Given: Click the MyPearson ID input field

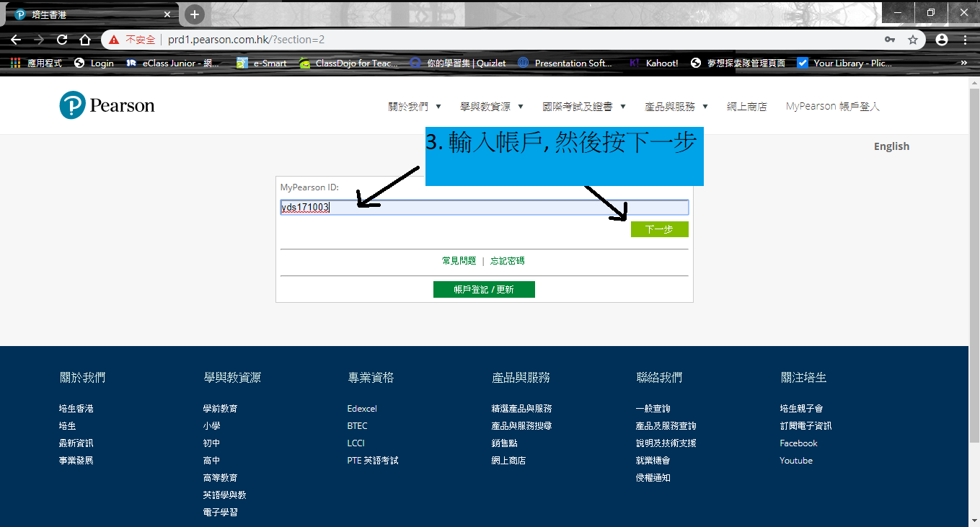Looking at the screenshot, I should click(x=484, y=208).
